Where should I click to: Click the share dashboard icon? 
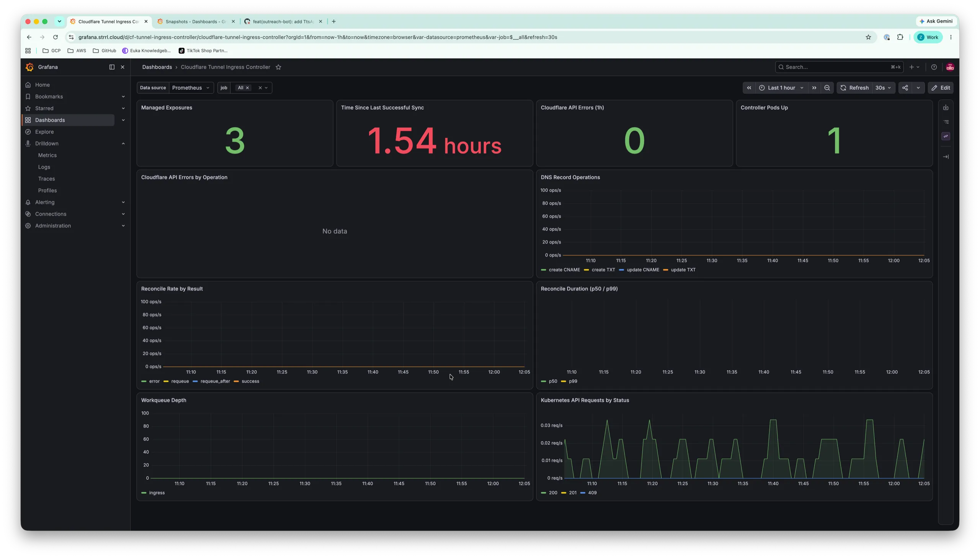pyautogui.click(x=905, y=88)
